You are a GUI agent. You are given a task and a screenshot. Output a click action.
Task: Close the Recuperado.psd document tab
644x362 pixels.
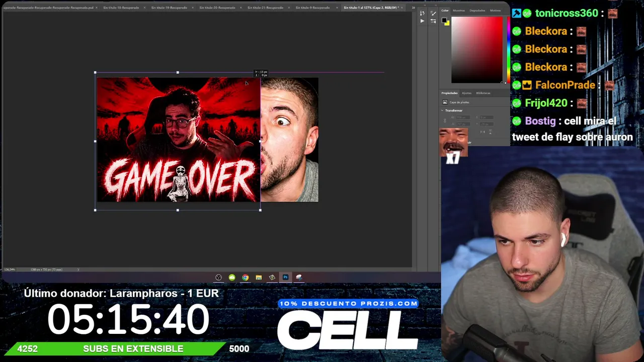coord(96,8)
